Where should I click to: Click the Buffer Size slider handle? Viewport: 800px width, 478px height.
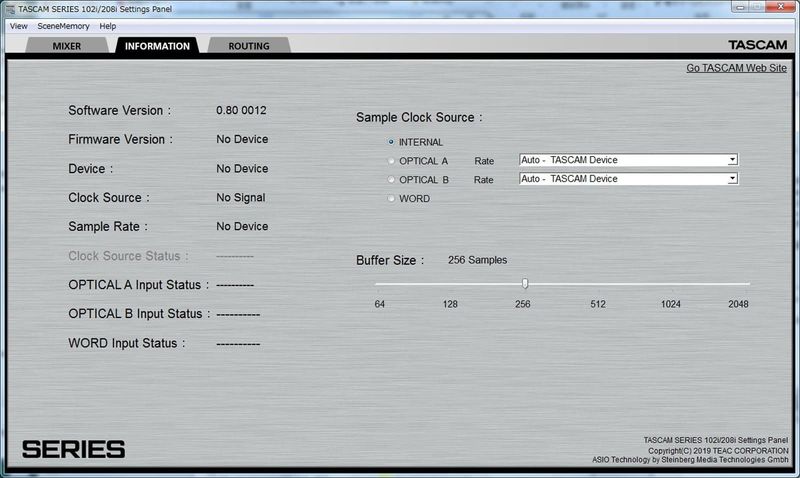[524, 284]
